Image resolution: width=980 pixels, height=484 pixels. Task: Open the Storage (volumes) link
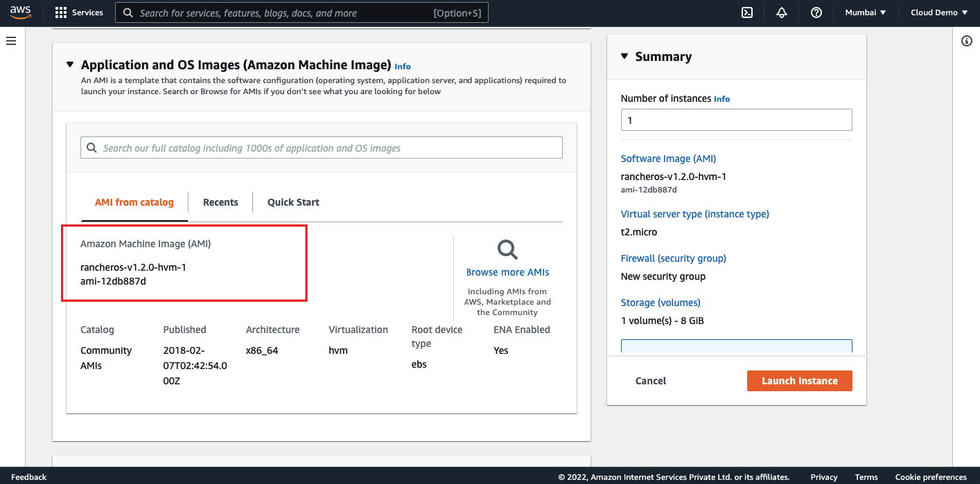click(660, 303)
